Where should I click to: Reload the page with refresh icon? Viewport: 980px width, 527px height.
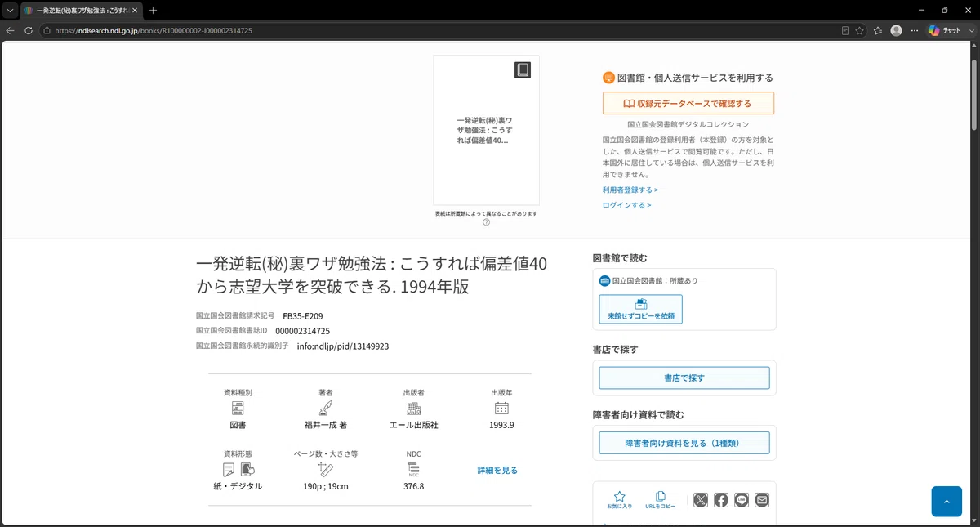29,30
